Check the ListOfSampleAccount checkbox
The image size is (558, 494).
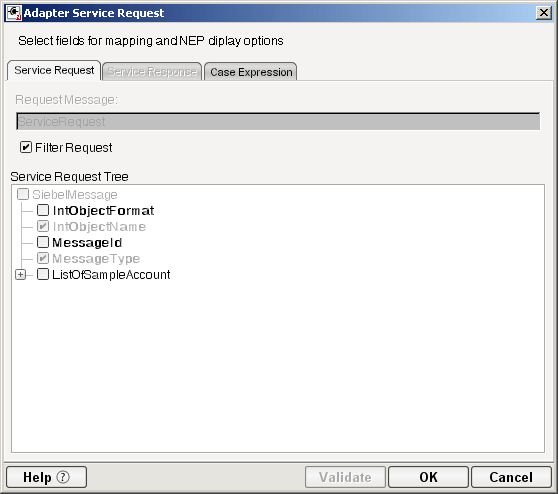[x=43, y=274]
